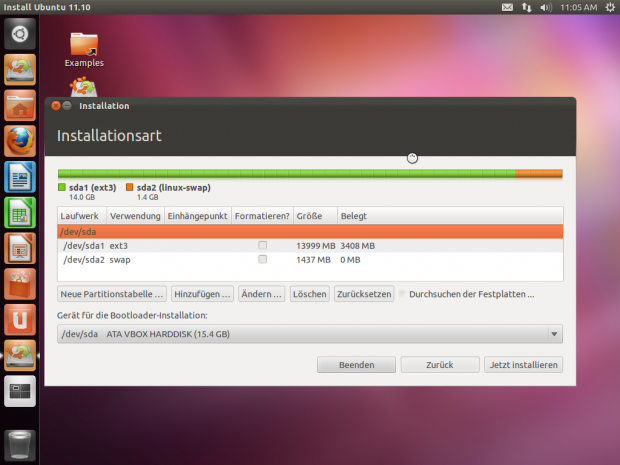The image size is (620, 465).
Task: Open the sound volume indicator
Action: coord(546,7)
